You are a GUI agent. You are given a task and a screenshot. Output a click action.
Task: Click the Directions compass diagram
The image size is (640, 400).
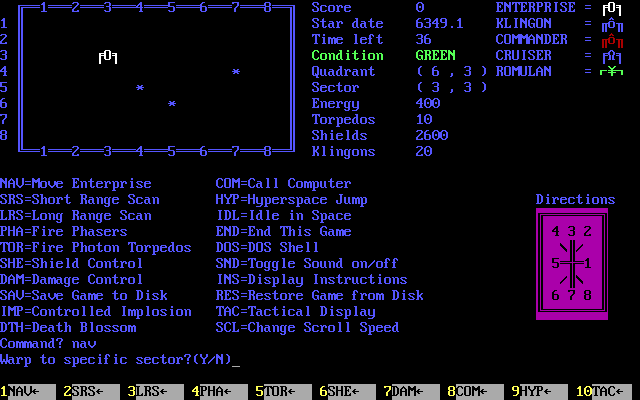[x=574, y=263]
